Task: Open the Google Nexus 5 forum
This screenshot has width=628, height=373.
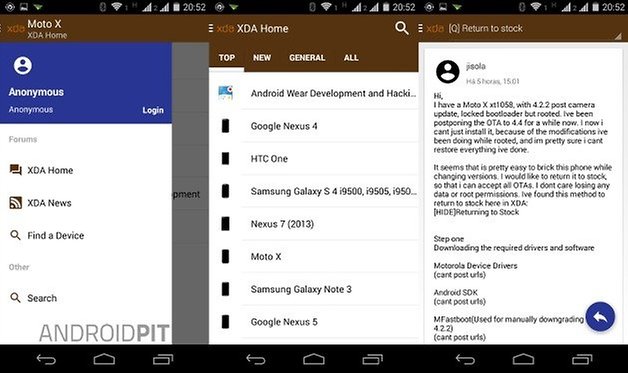Action: coord(314,322)
